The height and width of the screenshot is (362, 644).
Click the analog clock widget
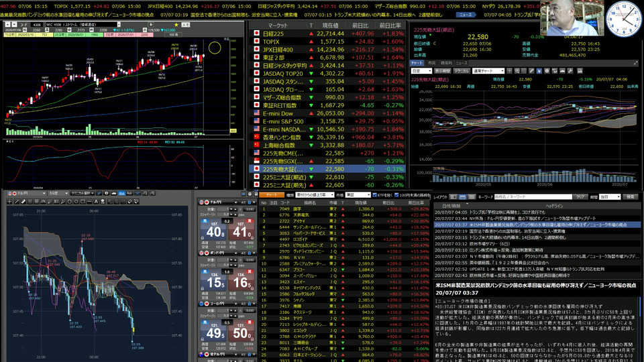coord(623,19)
